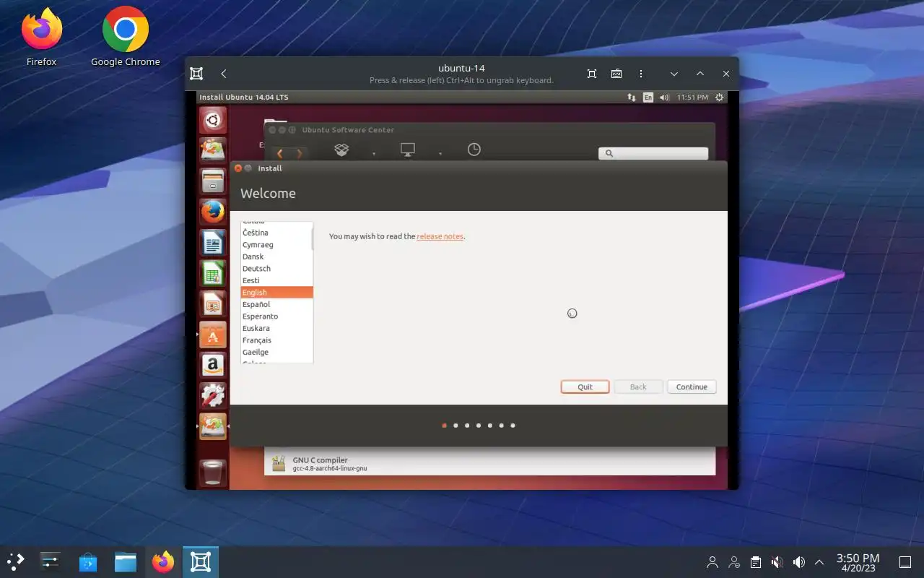Open History in Software Center toolbar
The height and width of the screenshot is (578, 924).
coord(474,150)
